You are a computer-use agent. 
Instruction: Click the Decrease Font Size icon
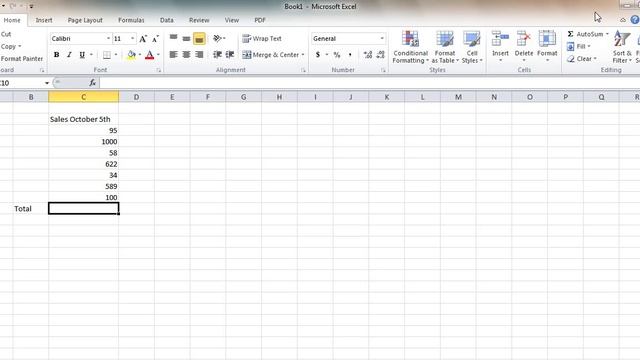(x=155, y=39)
